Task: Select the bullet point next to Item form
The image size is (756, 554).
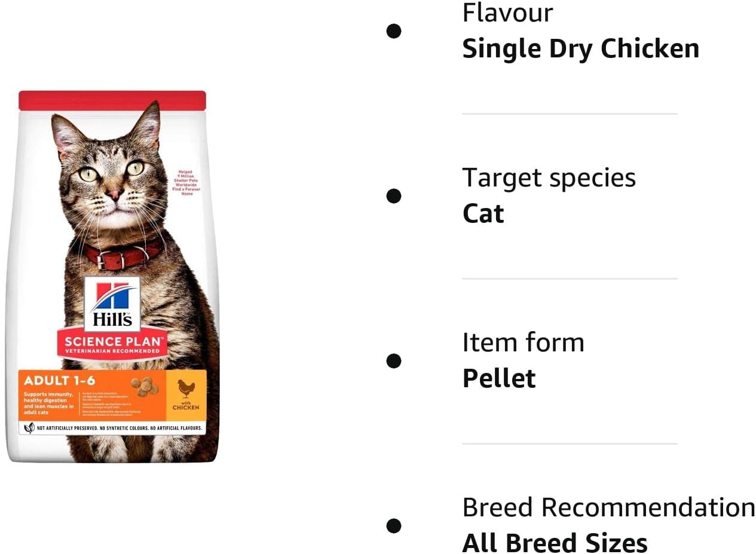Action: (393, 361)
